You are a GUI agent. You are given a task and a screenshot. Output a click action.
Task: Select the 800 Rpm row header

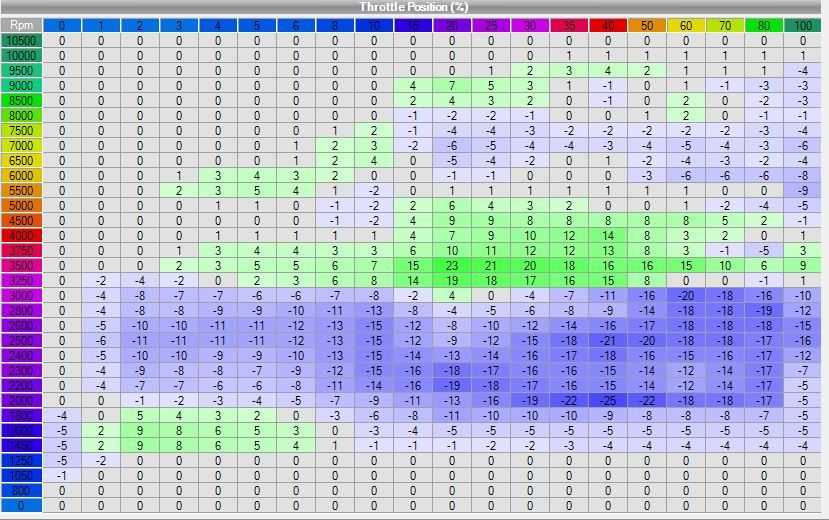coord(21,490)
